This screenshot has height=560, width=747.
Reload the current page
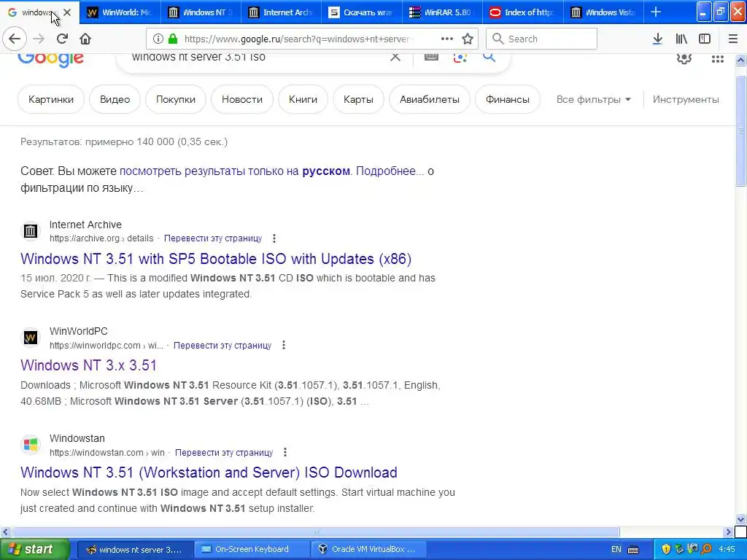62,39
